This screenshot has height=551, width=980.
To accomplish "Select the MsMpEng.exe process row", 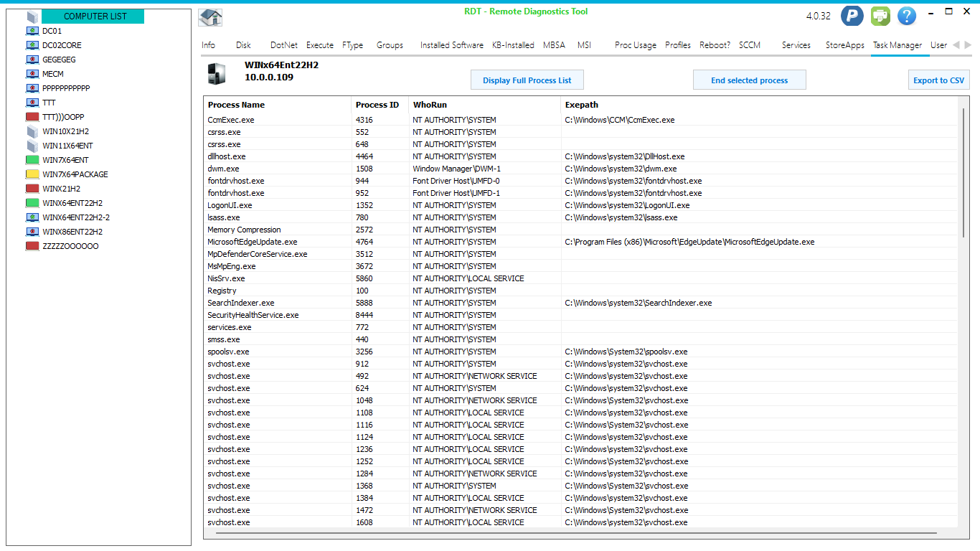I will click(x=581, y=266).
